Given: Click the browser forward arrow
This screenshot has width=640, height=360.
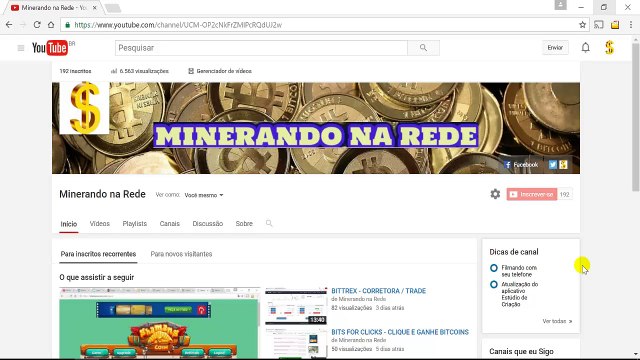Looking at the screenshot, I should (23, 25).
